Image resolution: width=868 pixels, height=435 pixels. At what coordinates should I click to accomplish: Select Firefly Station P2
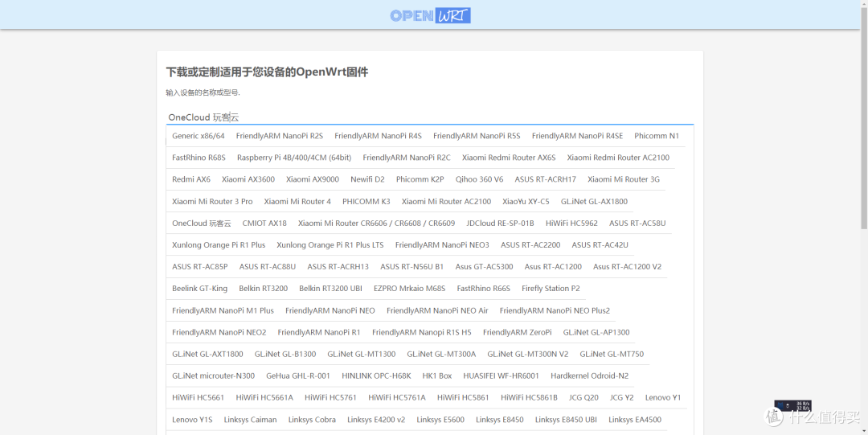click(551, 288)
